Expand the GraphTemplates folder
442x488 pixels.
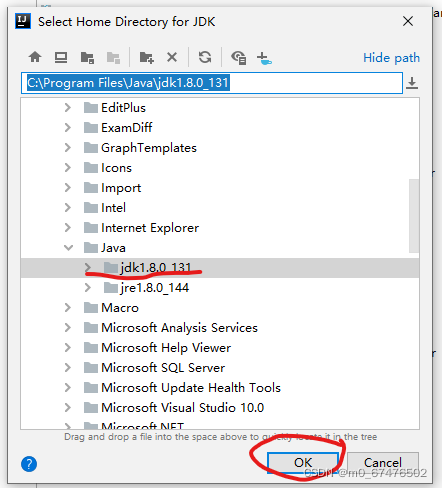[x=68, y=148]
